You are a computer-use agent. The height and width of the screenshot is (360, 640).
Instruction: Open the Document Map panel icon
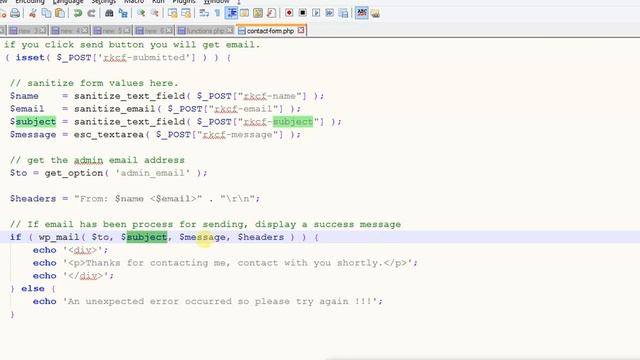click(x=258, y=13)
